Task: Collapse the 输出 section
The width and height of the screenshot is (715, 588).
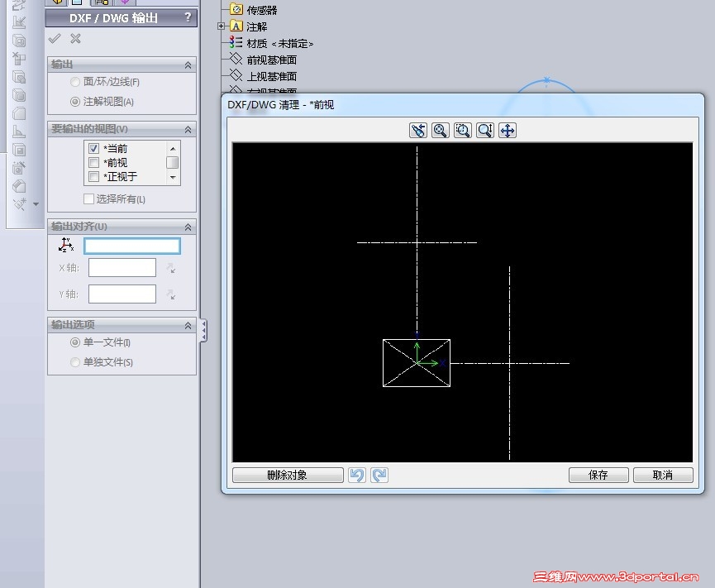Action: point(188,65)
